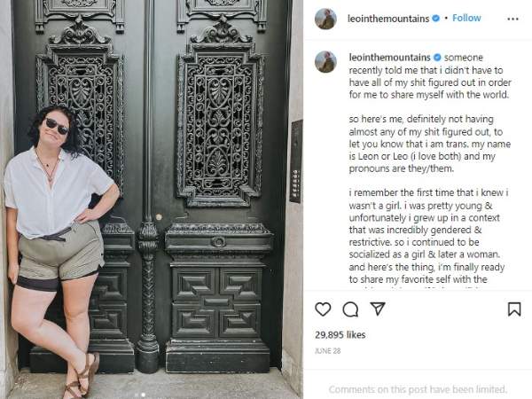Screen dimensions: 532x399
Task: Like the post with the heart icon
Action: click(323, 309)
